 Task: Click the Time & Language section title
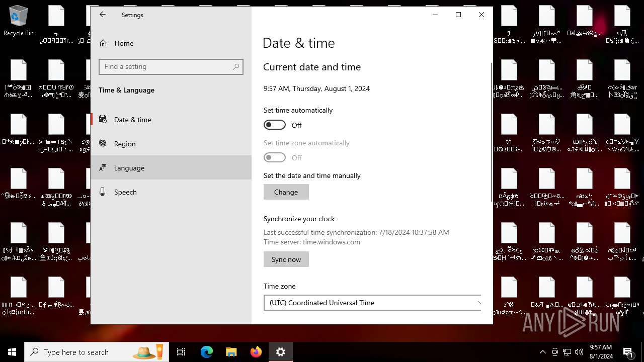pyautogui.click(x=126, y=90)
